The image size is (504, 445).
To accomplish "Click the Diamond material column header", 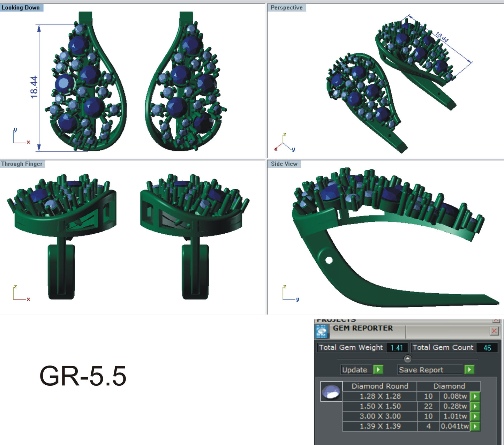I will (x=449, y=386).
